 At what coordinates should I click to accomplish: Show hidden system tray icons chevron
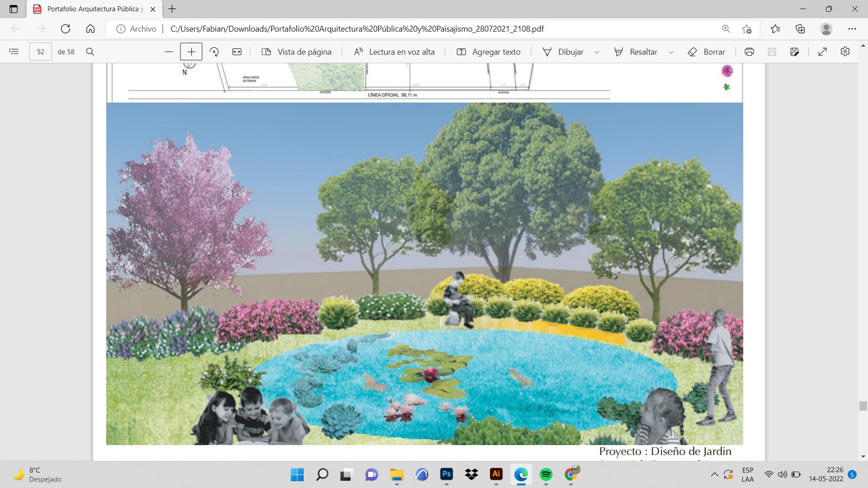pyautogui.click(x=714, y=474)
